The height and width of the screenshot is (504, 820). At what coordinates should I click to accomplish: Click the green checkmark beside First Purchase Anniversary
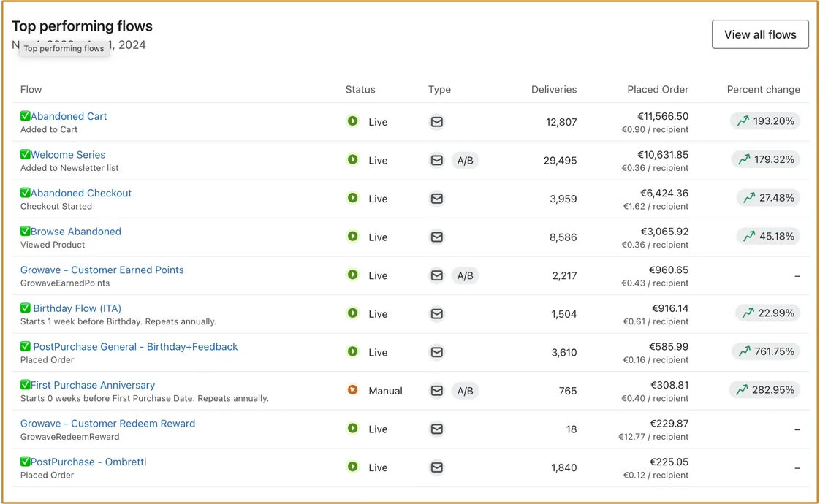click(25, 384)
